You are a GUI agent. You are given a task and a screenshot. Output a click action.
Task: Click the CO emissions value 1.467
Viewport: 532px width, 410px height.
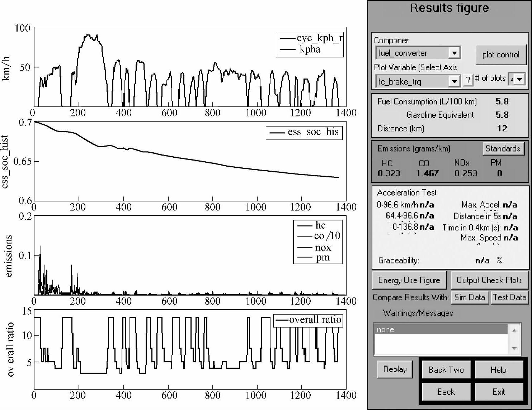coord(427,173)
